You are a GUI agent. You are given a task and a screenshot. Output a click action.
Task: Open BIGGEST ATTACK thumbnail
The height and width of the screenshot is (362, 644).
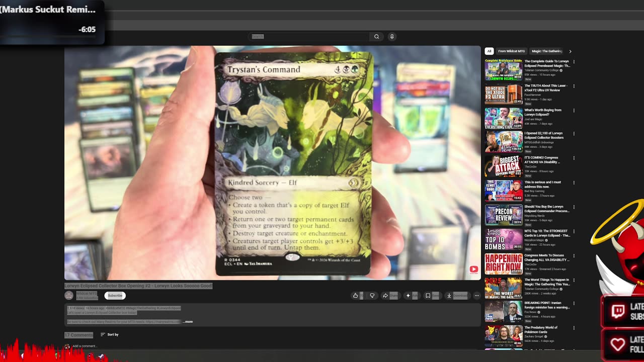tap(504, 166)
